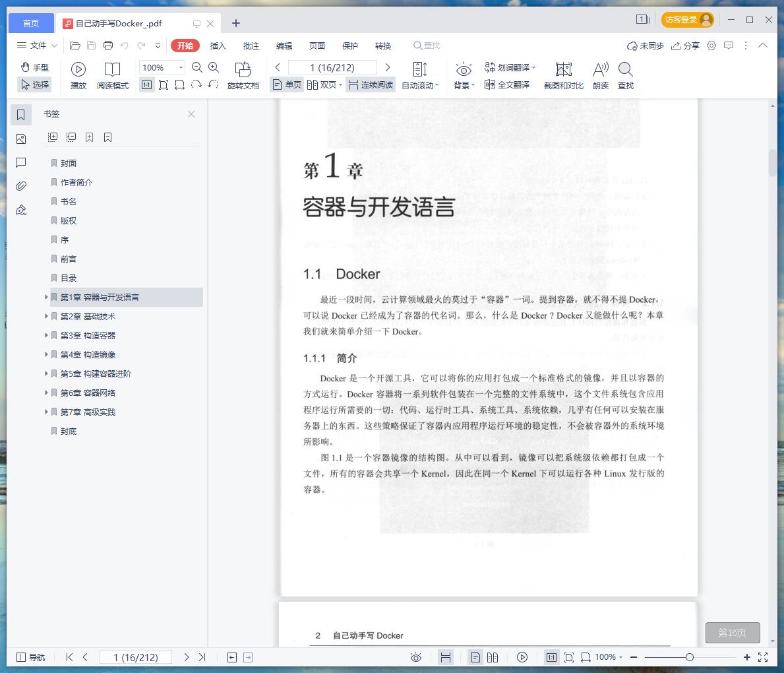Screen dimensions: 784x673
Task: Expand the 第2章 基础技术 bookmark
Action: (x=46, y=316)
